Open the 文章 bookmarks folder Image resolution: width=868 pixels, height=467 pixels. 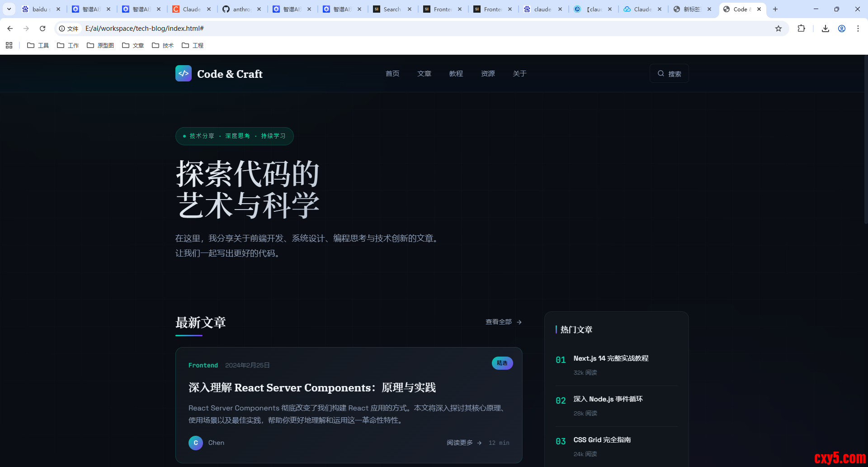point(133,45)
